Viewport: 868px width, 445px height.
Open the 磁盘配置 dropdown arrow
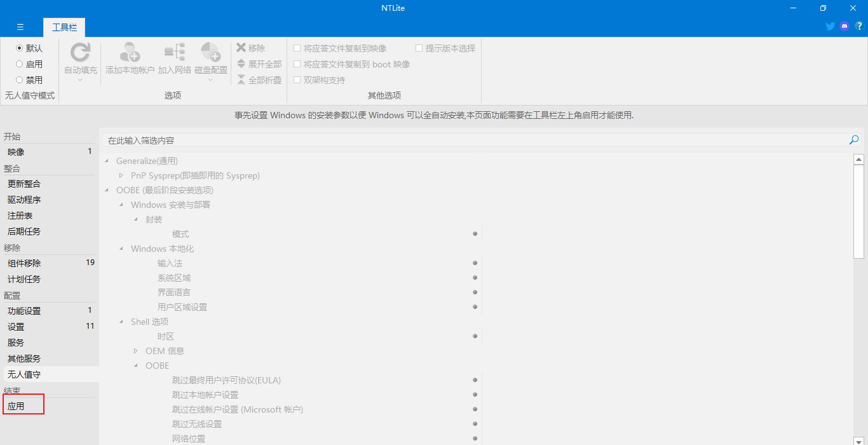(210, 80)
